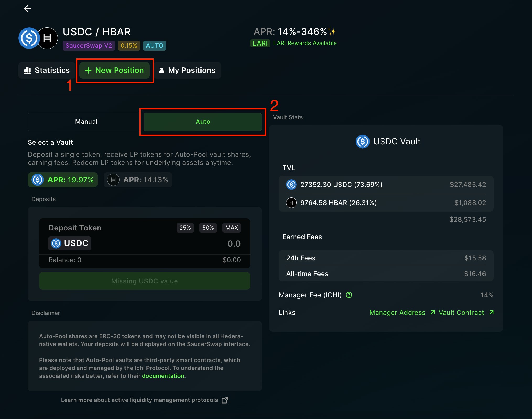Click the external link icon beside Learn more
This screenshot has height=419, width=532.
click(225, 400)
